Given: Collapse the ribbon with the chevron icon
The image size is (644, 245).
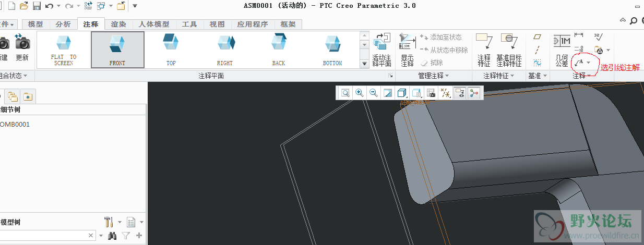Looking at the screenshot, I should (x=623, y=21).
